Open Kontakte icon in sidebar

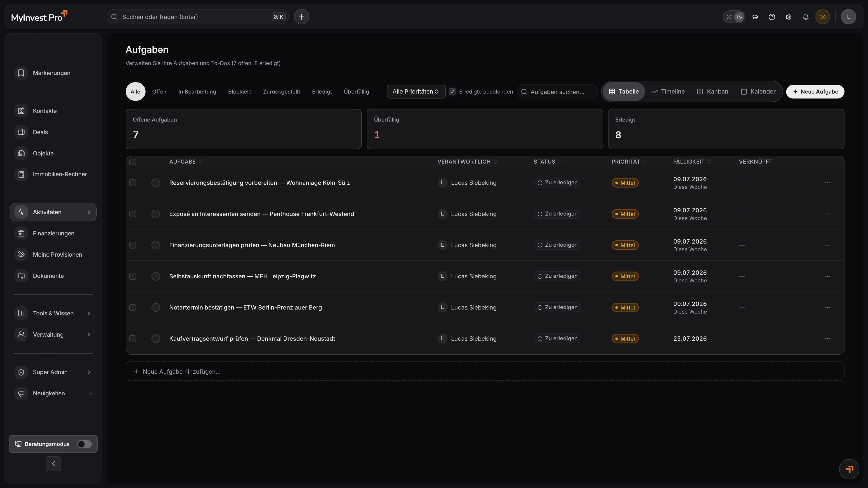click(21, 111)
